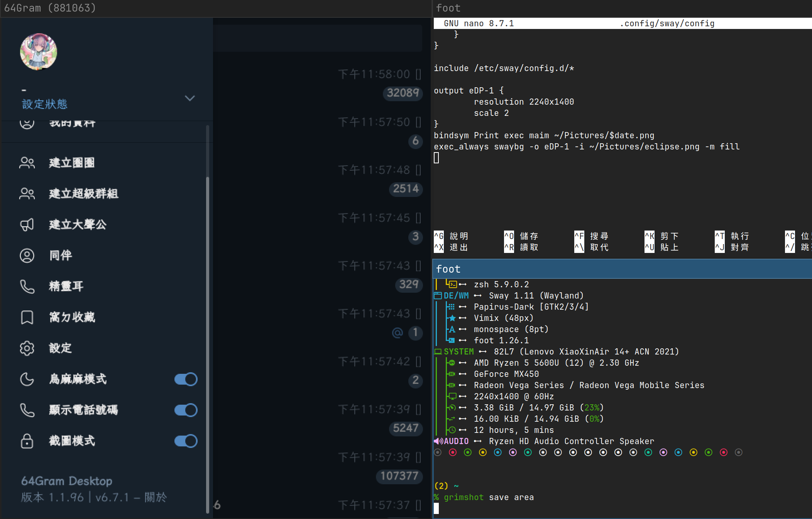Click the 建立圈圈 group icon
This screenshot has width=812, height=519.
click(27, 163)
